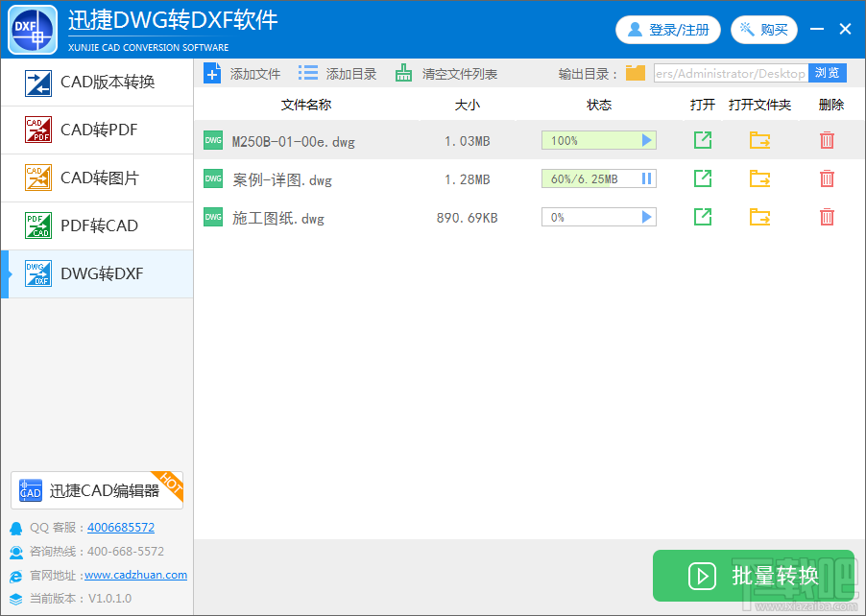Screen dimensions: 866x616
Task: Click the 添加文件 label
Action: (255, 74)
